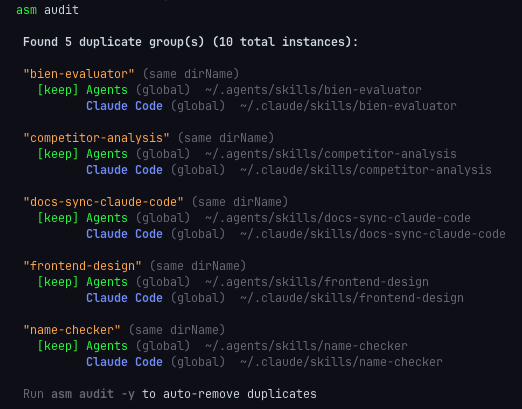Click path ~/.agents/skills/bien-evaluator
522x409 pixels.
click(313, 90)
